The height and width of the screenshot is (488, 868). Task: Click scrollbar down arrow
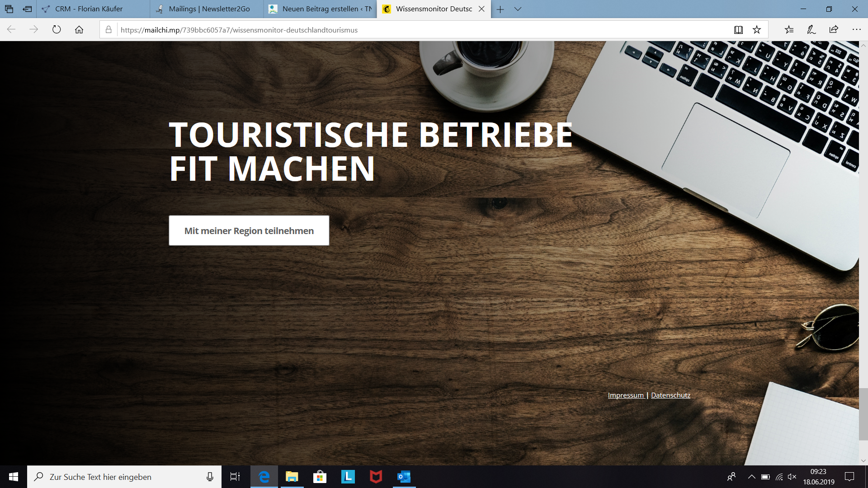click(x=863, y=461)
